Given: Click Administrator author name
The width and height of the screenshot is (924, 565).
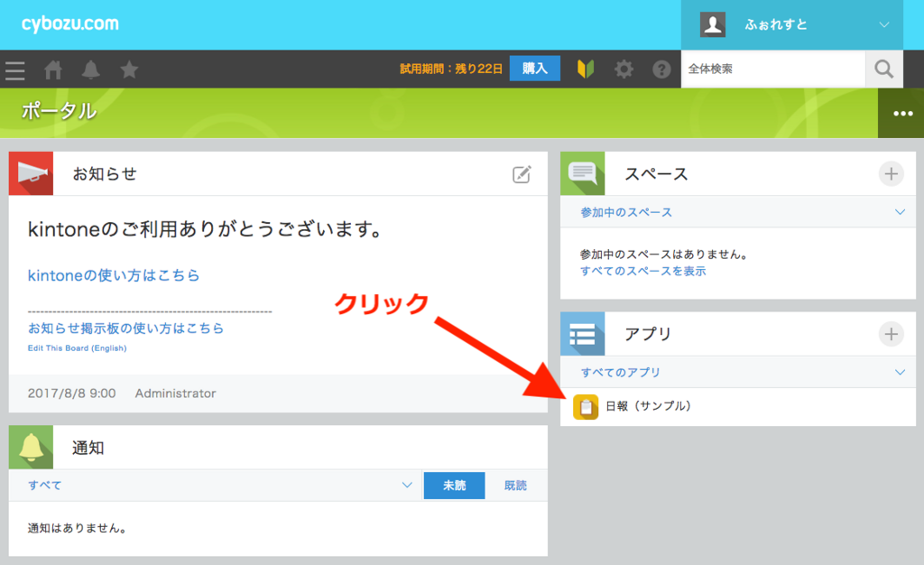Looking at the screenshot, I should pyautogui.click(x=176, y=394).
